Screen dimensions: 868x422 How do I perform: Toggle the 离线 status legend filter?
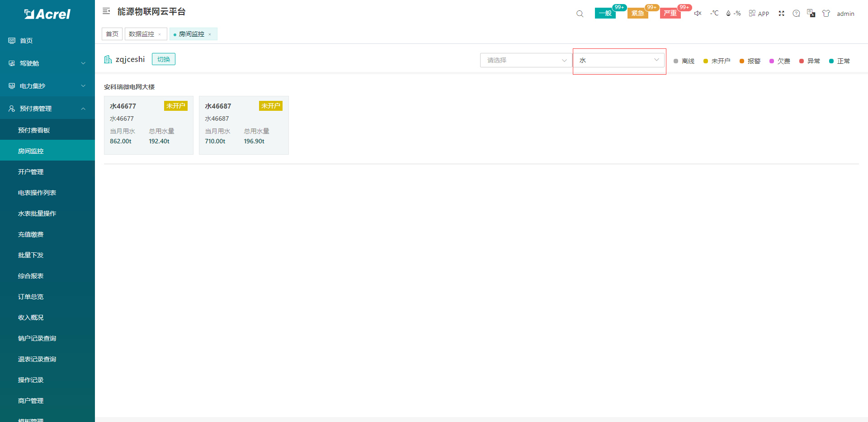[684, 61]
